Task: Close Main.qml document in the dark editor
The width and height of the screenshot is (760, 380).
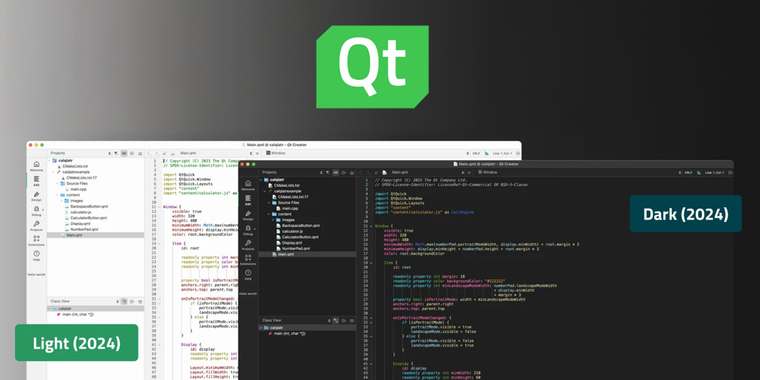Action: pyautogui.click(x=469, y=173)
